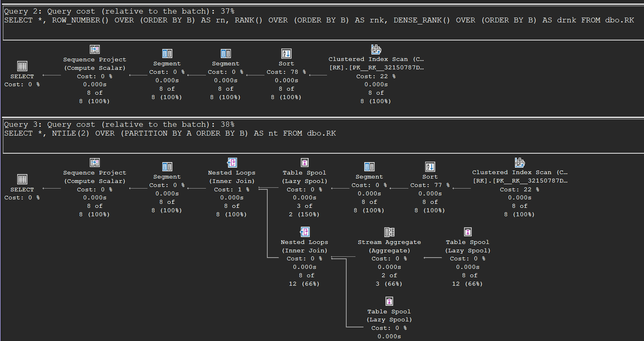Screen dimensions: 644x341
Task: Click '(Inner Join)' label of lower Nested Loops
Action: click(305, 251)
